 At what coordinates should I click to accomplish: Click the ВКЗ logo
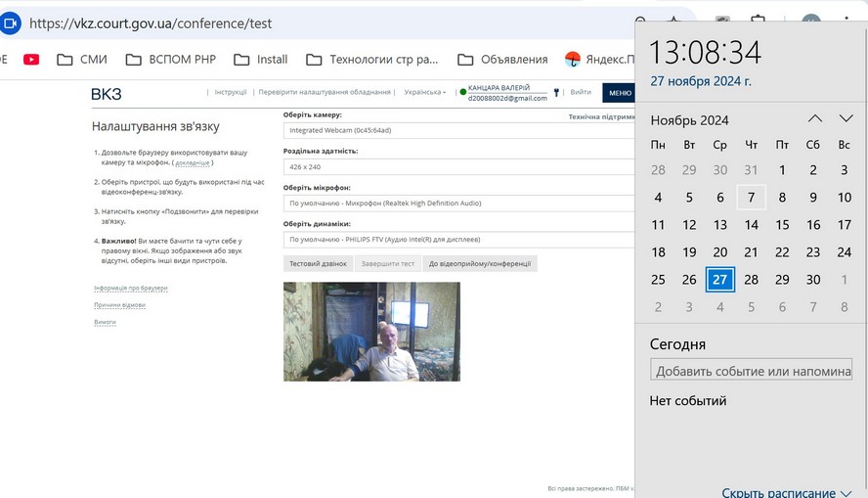(x=107, y=94)
